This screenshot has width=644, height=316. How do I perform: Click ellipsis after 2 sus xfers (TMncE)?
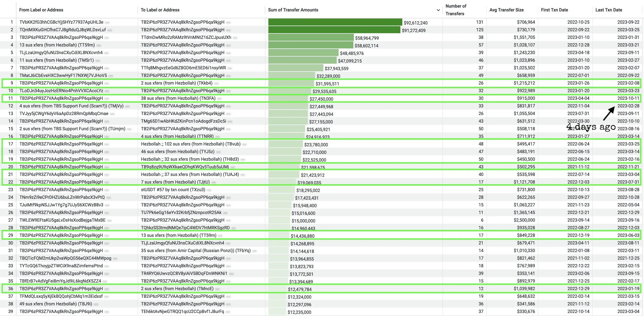[217, 289]
